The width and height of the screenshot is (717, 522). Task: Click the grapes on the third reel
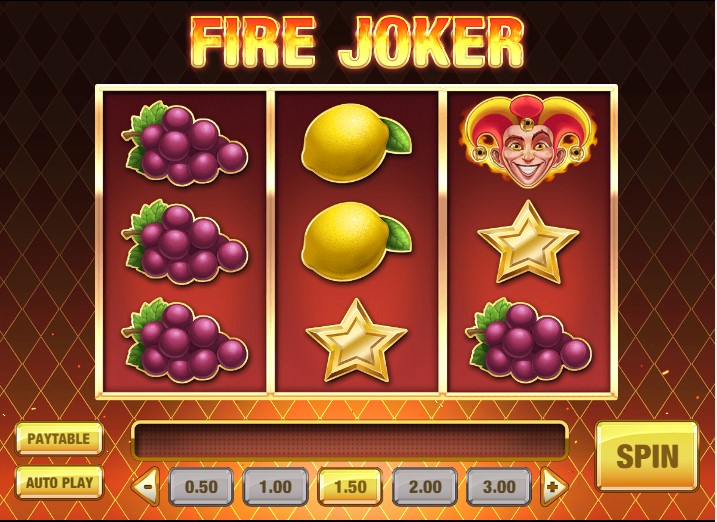pos(529,340)
